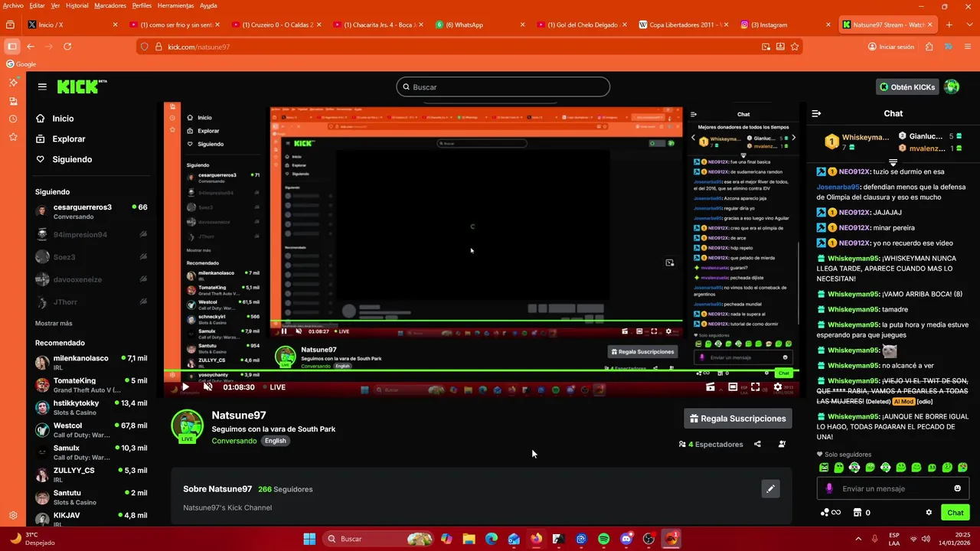Open history clock icon in Opera sidebar
Image resolution: width=980 pixels, height=551 pixels.
13,119
